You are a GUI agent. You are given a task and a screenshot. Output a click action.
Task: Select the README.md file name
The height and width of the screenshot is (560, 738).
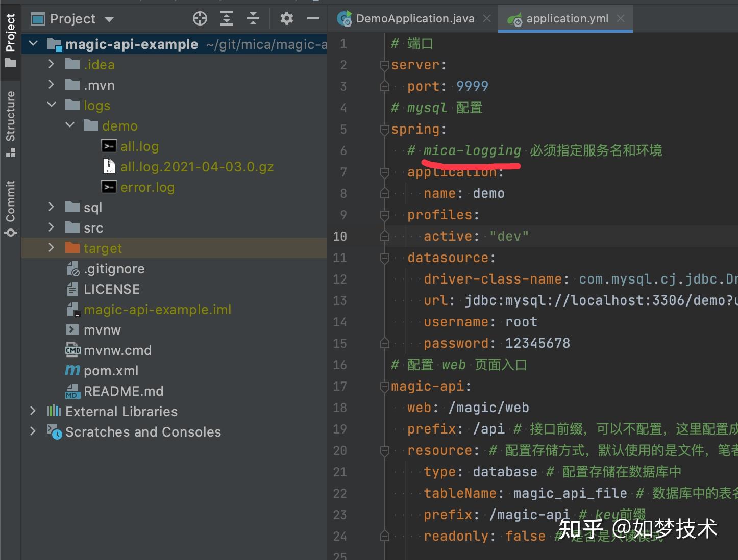124,391
